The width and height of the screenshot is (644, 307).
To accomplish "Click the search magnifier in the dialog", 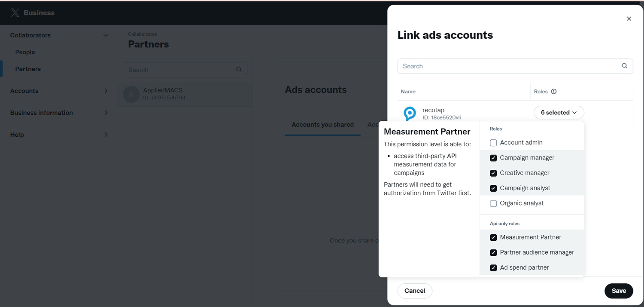I will (625, 66).
